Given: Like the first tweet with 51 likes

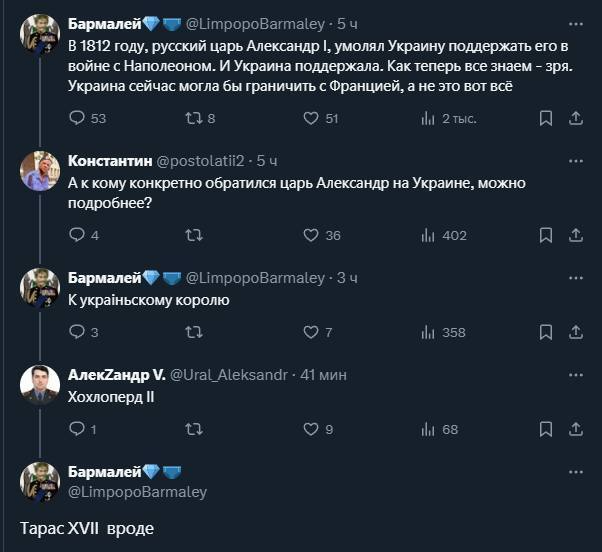Looking at the screenshot, I should tap(311, 119).
